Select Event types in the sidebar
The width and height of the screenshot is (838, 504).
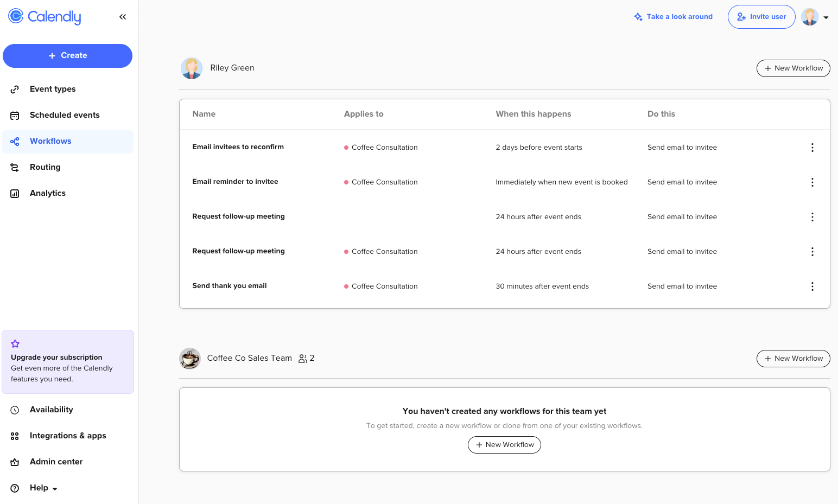point(52,89)
